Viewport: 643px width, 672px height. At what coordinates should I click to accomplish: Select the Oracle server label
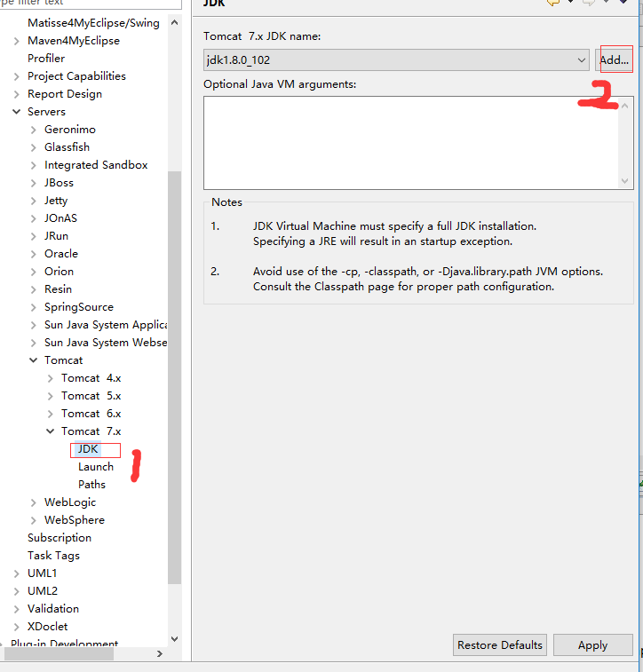(61, 254)
